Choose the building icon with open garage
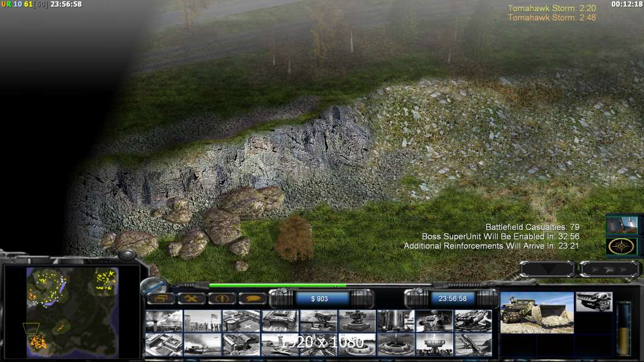Viewport: 644px width, 362px height. (241, 344)
